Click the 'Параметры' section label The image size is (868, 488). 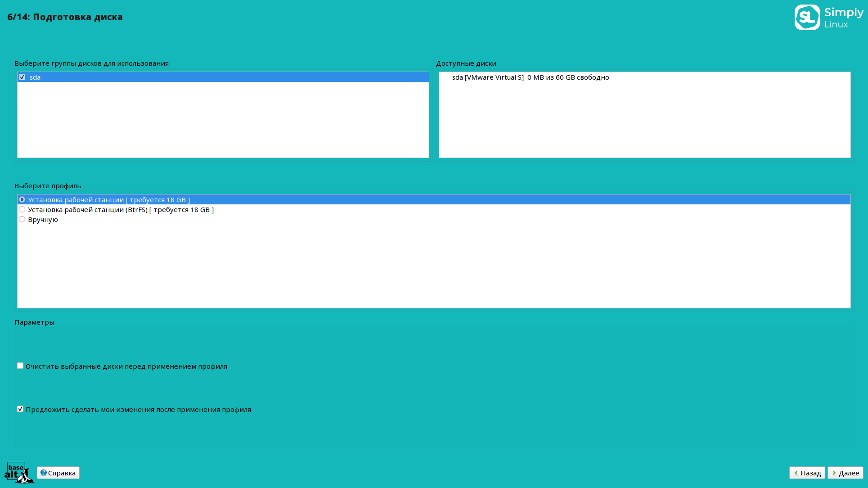click(x=34, y=322)
